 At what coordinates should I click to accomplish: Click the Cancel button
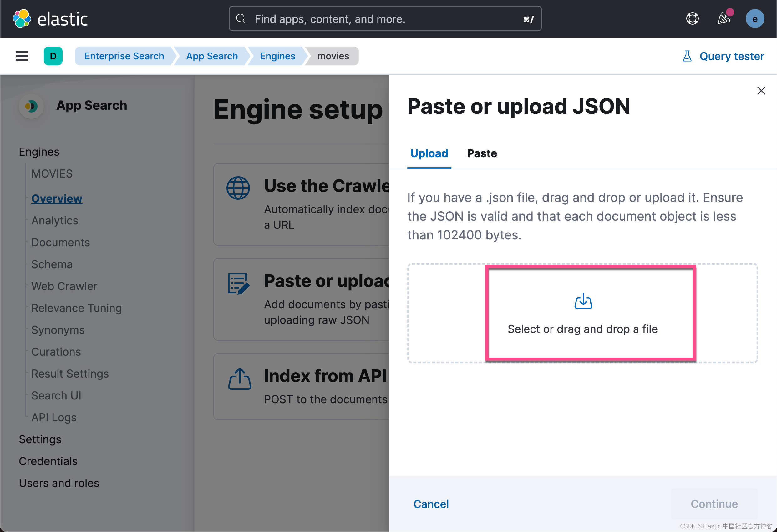(431, 504)
